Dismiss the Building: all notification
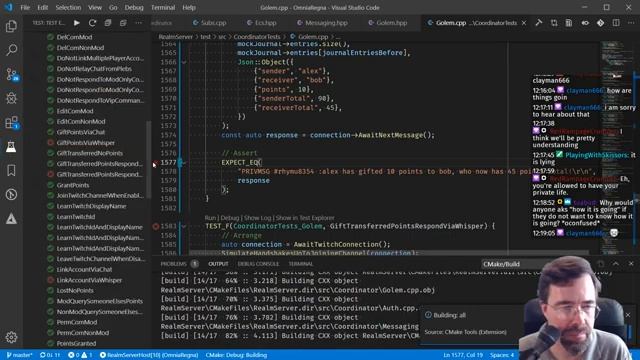640x360 pixels. (x=628, y=315)
